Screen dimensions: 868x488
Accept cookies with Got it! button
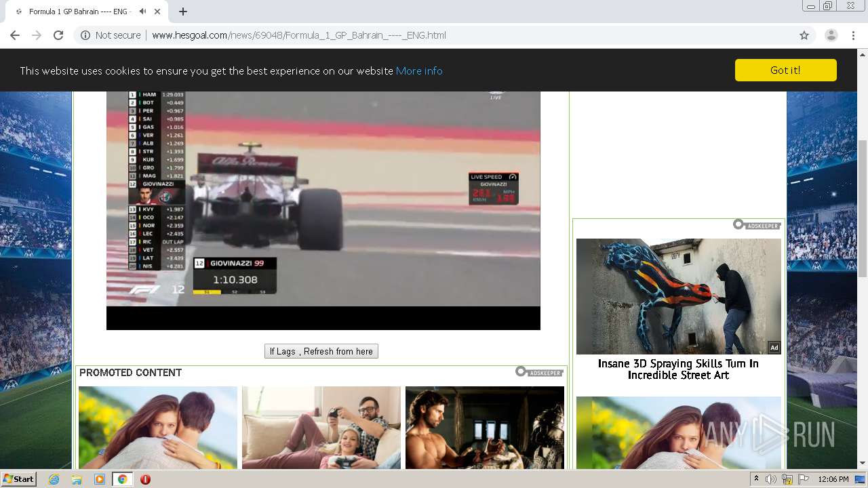click(x=786, y=70)
